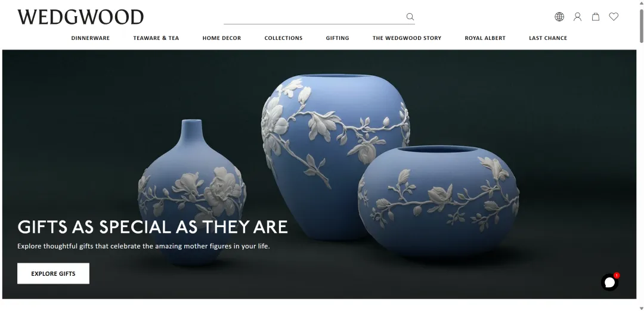Open the shopping bag icon
The width and height of the screenshot is (644, 311).
596,17
